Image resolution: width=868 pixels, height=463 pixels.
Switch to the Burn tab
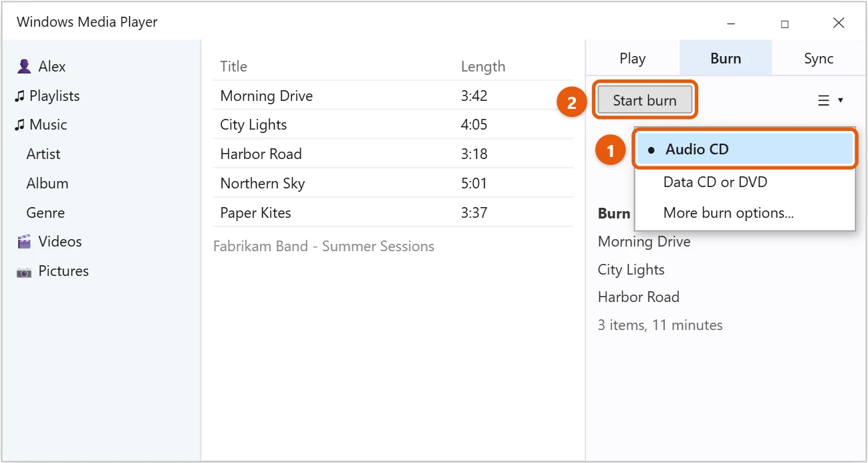[x=726, y=58]
